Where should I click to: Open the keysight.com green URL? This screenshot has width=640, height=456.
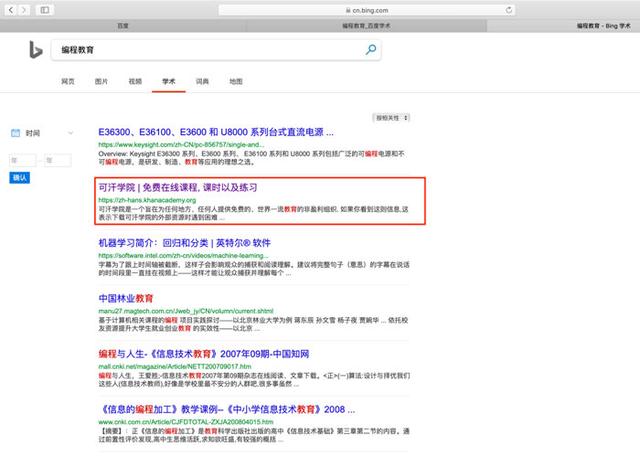[x=181, y=145]
